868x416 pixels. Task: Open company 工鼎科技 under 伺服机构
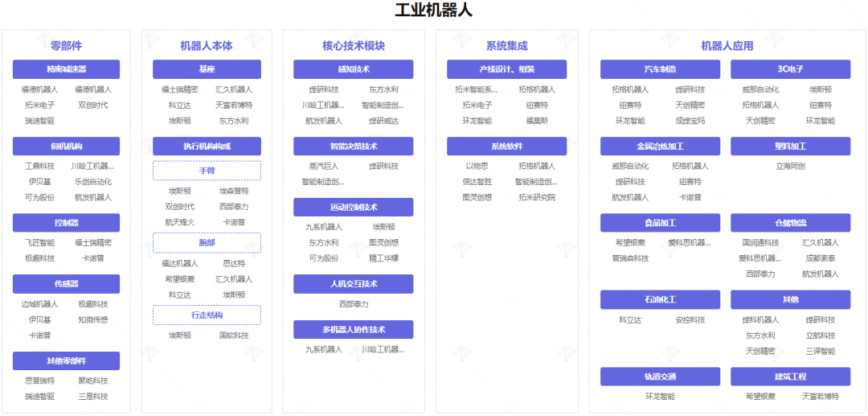[40, 167]
